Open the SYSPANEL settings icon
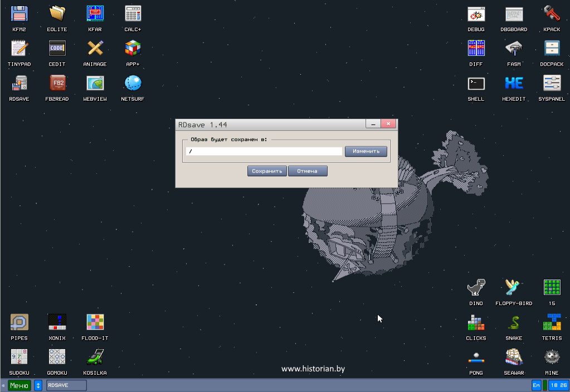Viewport: 570px width, 392px height. coord(552,84)
